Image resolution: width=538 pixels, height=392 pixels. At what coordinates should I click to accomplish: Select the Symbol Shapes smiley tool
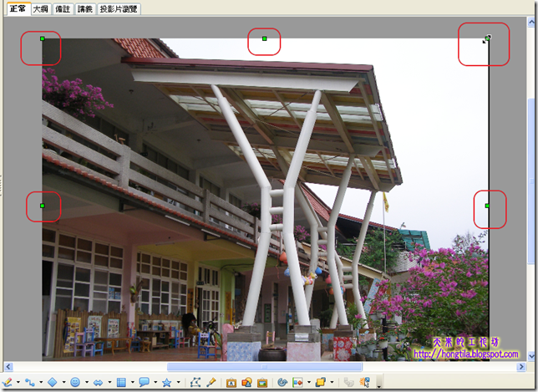(75, 382)
